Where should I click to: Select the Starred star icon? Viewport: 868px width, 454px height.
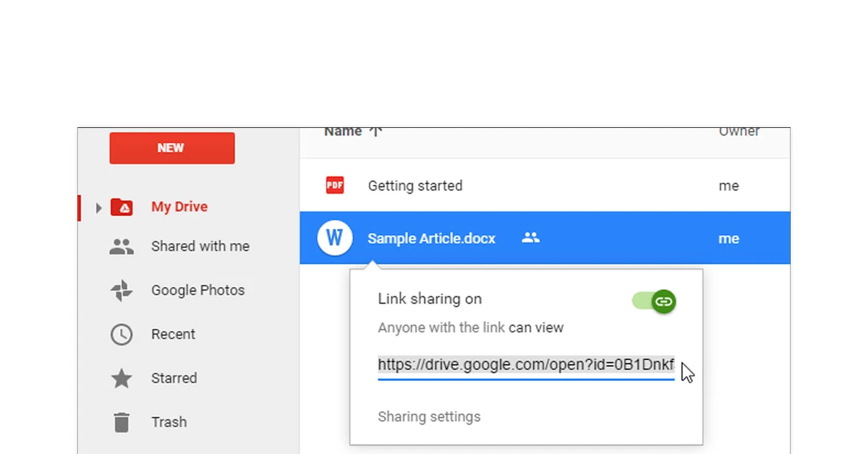122,378
